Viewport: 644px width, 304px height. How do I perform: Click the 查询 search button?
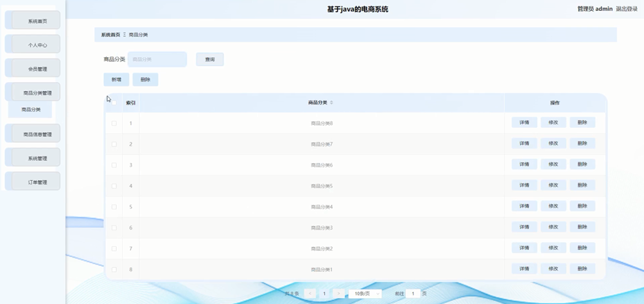pos(210,60)
